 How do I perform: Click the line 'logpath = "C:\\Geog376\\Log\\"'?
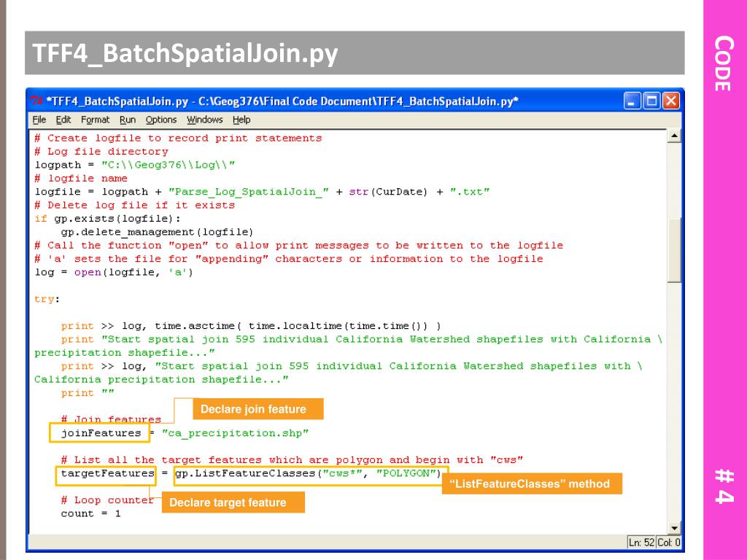tap(135, 165)
